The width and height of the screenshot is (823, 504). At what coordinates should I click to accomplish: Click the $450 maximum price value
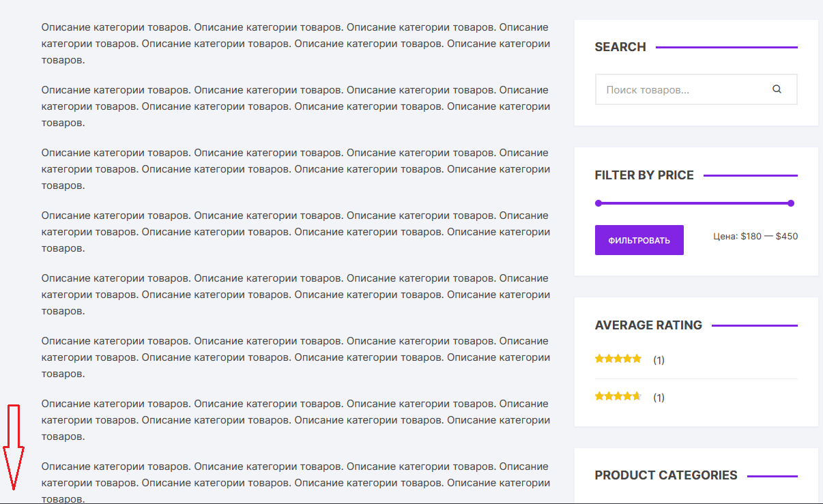(787, 237)
